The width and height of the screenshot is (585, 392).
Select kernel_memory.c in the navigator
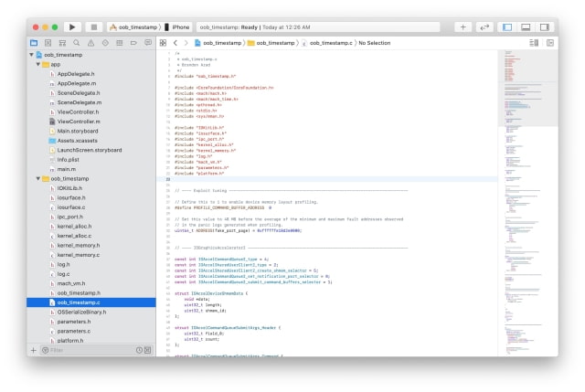[78, 255]
